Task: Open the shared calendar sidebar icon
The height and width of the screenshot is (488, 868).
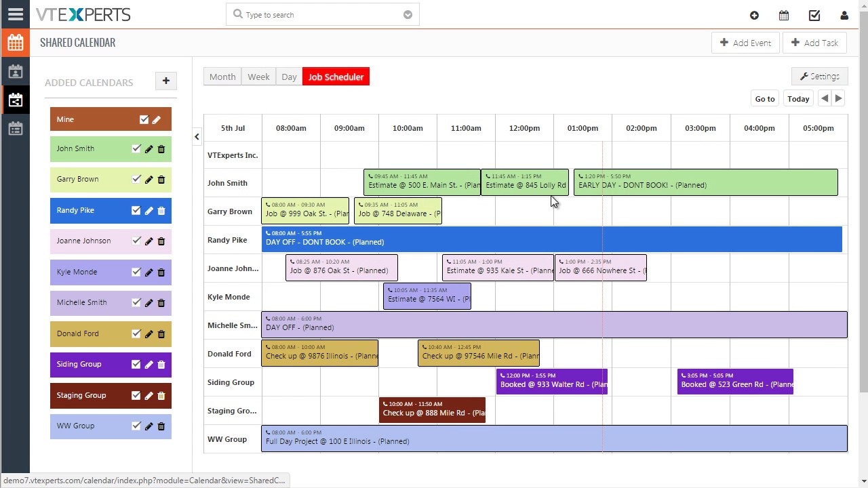Action: click(15, 100)
